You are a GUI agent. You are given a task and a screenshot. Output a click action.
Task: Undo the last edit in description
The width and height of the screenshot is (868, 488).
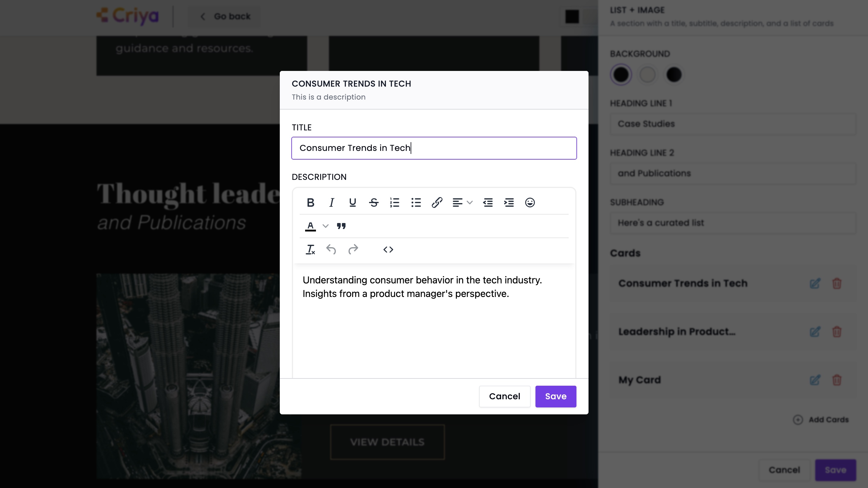(x=331, y=250)
